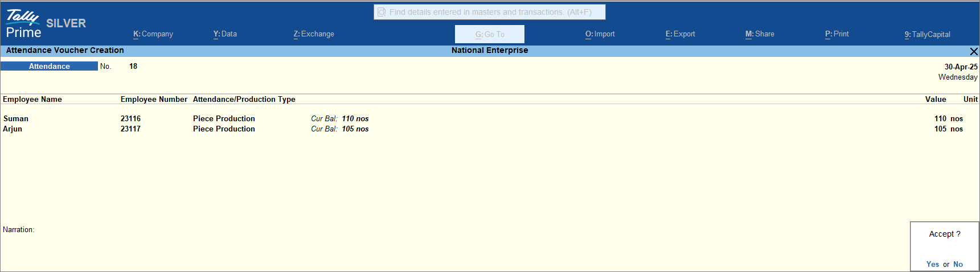Click the Tally Prime logo
Image resolution: width=980 pixels, height=272 pixels.
(x=23, y=24)
